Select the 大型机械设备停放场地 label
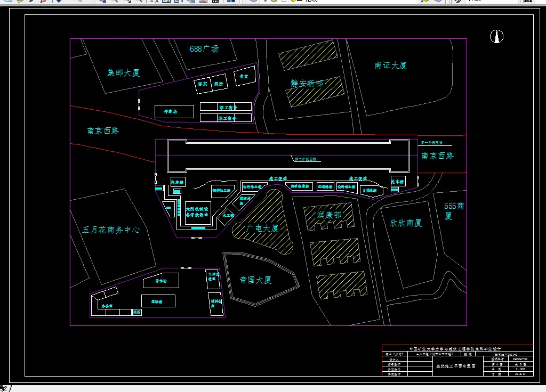The image size is (546, 392). coord(197,212)
